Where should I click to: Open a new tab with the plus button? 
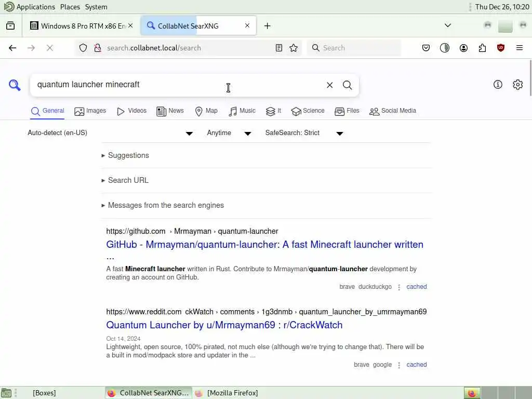[x=268, y=26]
